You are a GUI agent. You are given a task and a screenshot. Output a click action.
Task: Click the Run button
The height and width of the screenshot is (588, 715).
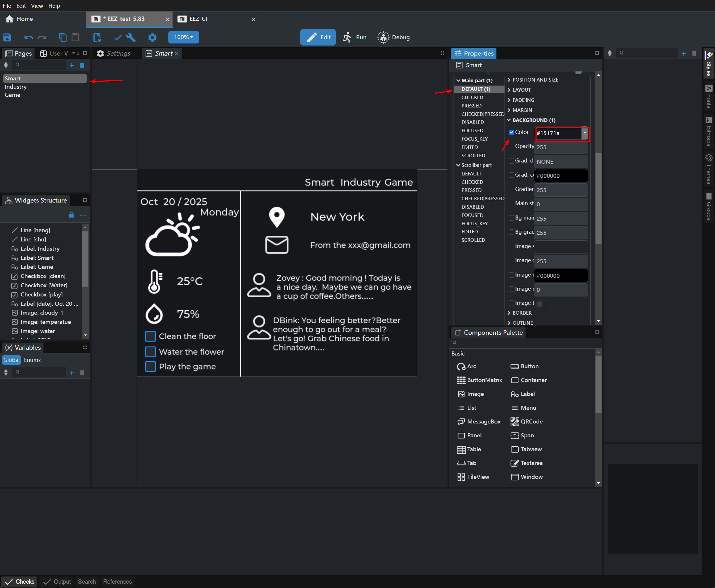pyautogui.click(x=354, y=37)
